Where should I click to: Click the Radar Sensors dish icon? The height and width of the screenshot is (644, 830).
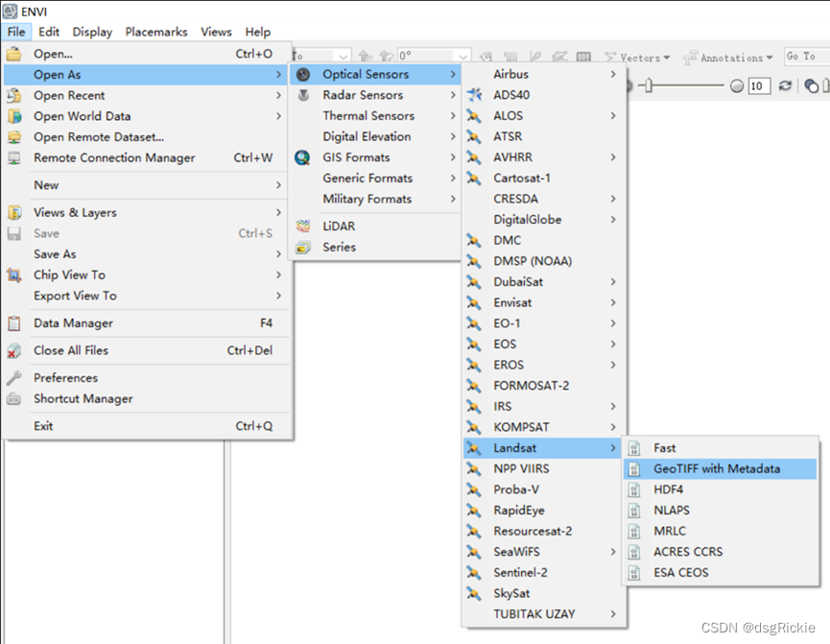(303, 95)
